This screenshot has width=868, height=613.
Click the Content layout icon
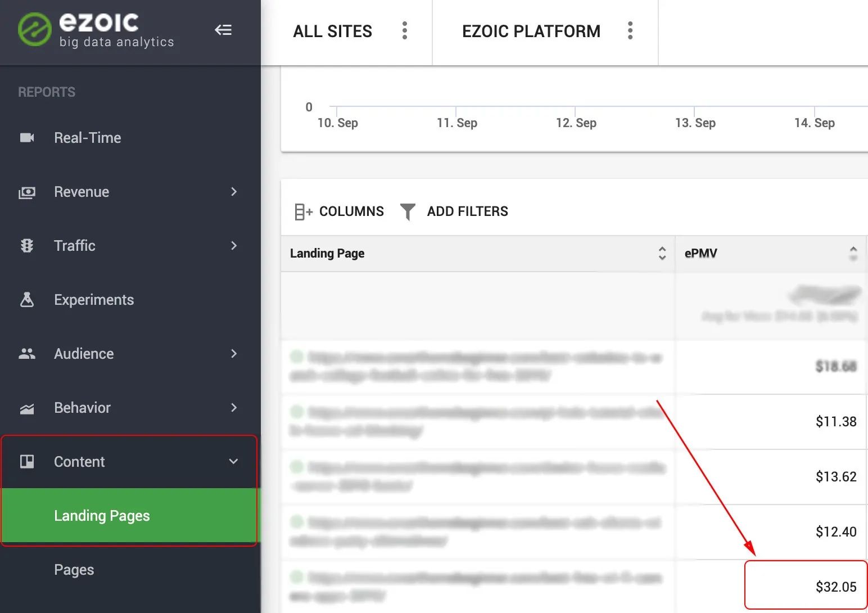coord(27,462)
